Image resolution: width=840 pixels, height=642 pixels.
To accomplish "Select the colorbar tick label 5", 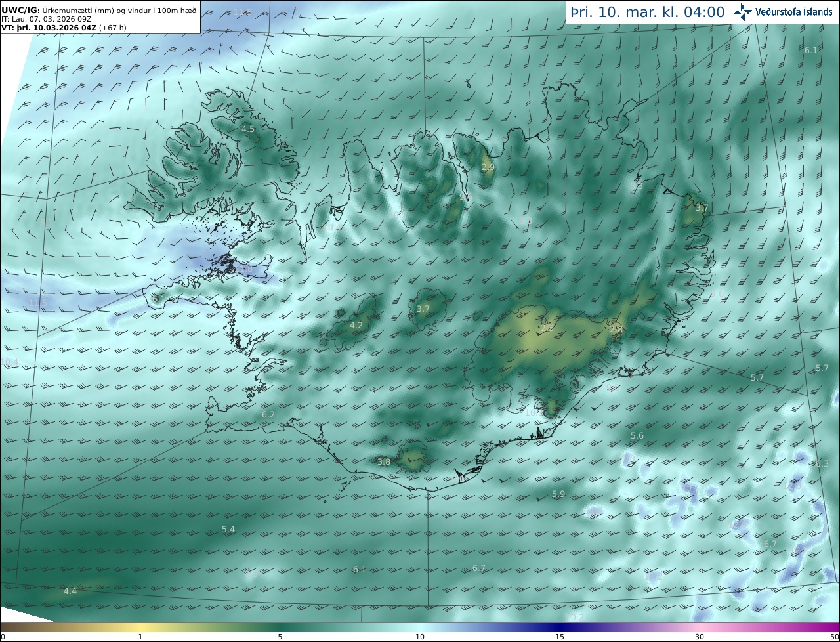I will coord(280,637).
